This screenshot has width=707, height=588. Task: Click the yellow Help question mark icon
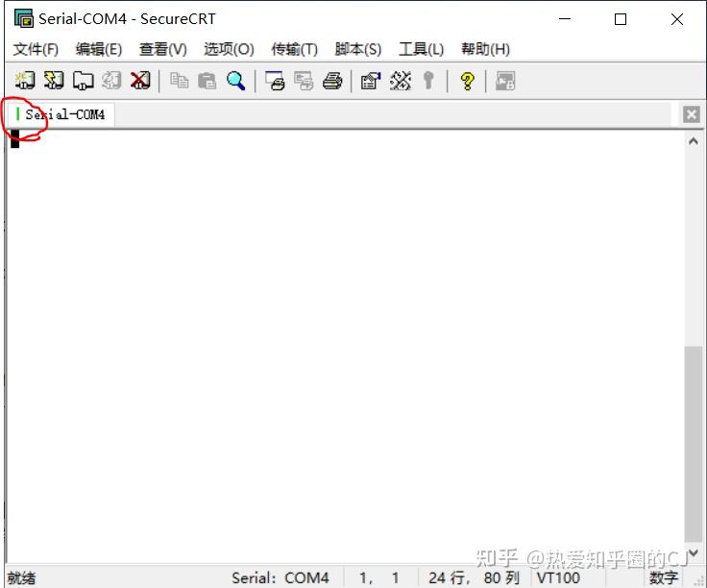point(467,82)
